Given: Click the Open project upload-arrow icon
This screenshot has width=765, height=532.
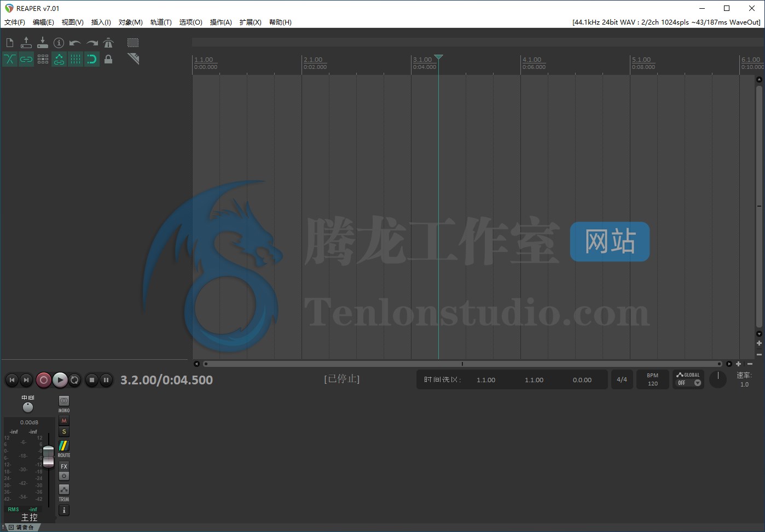Looking at the screenshot, I should [x=26, y=43].
